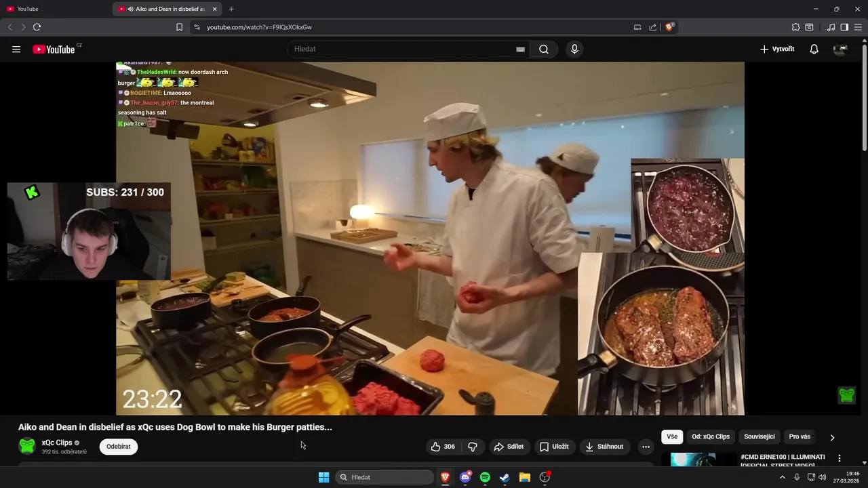Open browser extensions puzzle icon

point(795,27)
